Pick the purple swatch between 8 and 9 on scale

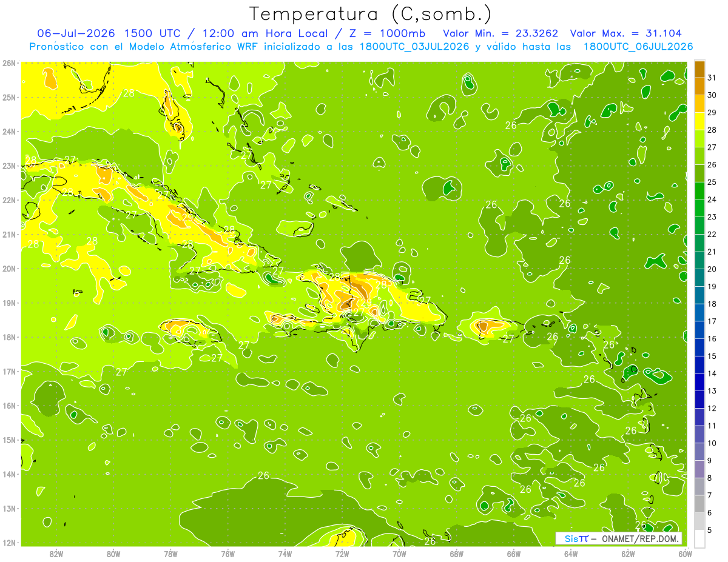(699, 469)
